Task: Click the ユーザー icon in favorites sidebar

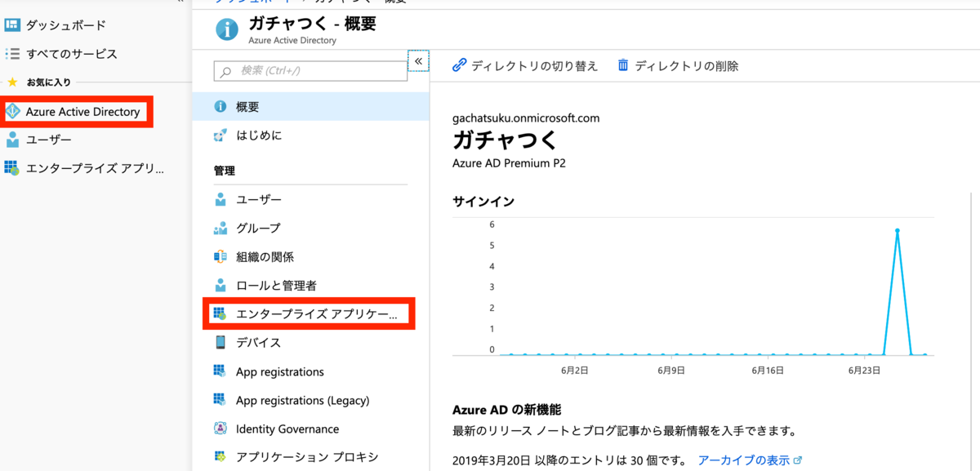Action: pyautogui.click(x=12, y=140)
